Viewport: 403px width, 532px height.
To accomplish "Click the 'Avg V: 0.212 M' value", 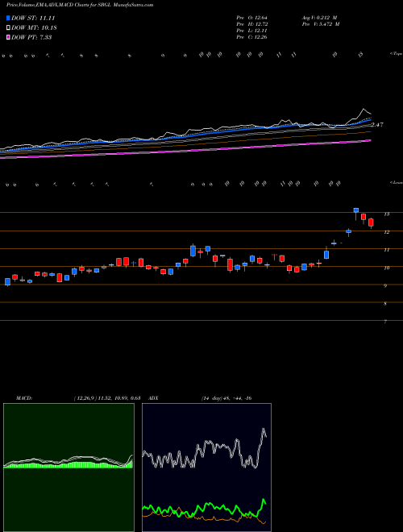I will [x=319, y=18].
